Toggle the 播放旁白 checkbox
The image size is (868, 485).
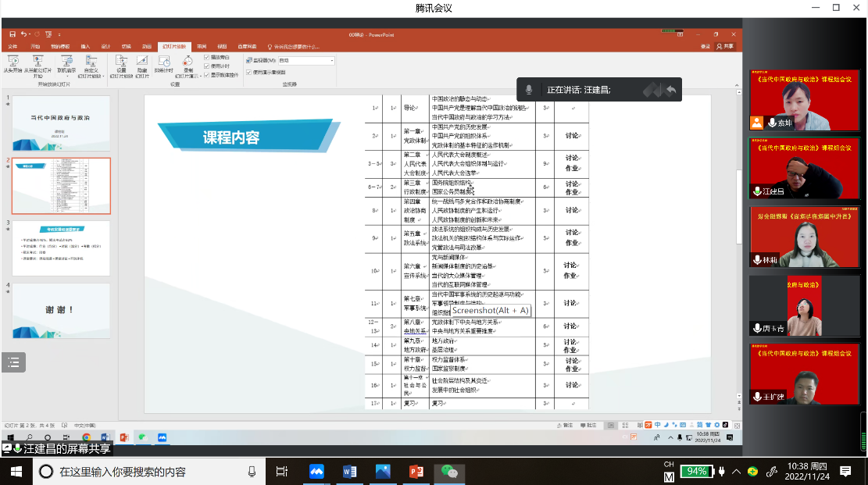tap(206, 57)
